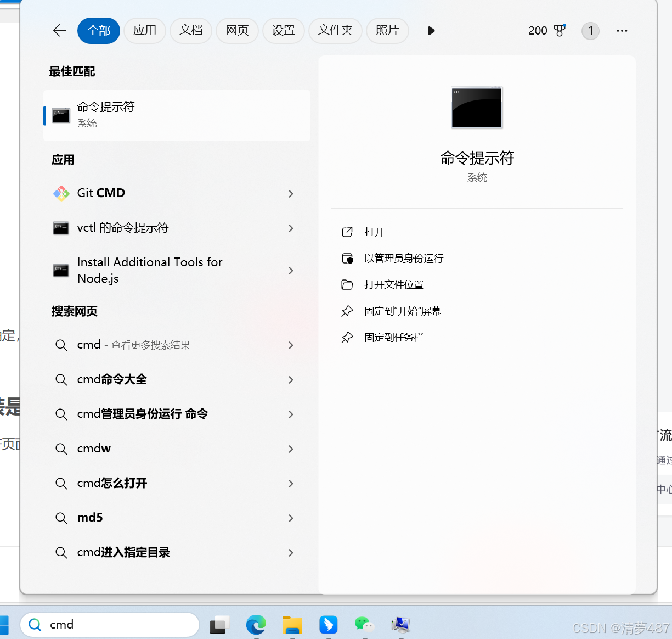
Task: Click the 以管理员身份运行 shield icon
Action: click(x=347, y=258)
